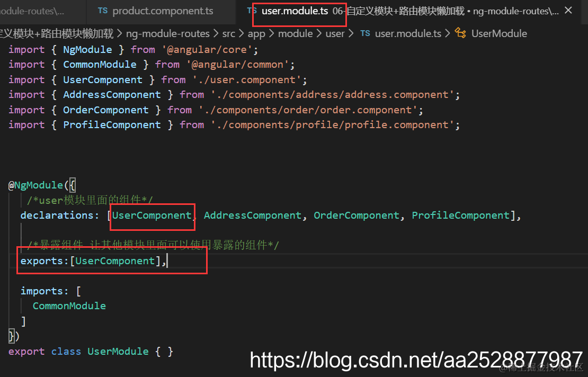This screenshot has height=377, width=588.
Task: Open the src breadcrumb segment
Action: pos(229,34)
